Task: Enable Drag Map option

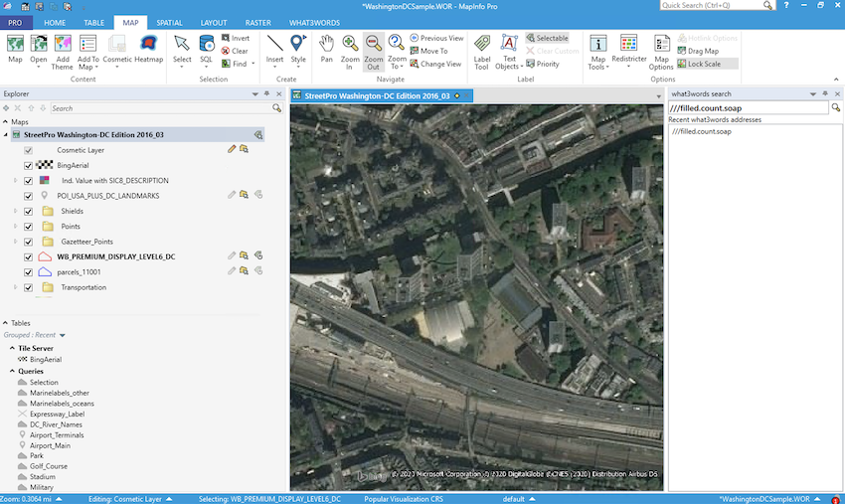Action: point(698,51)
